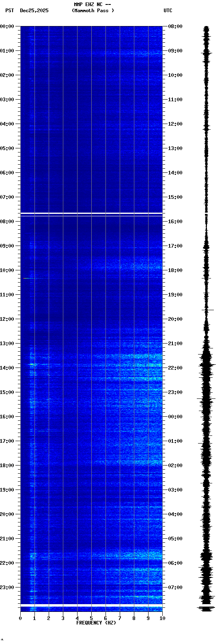Click the "Dec25,2025" date label

click(34, 11)
